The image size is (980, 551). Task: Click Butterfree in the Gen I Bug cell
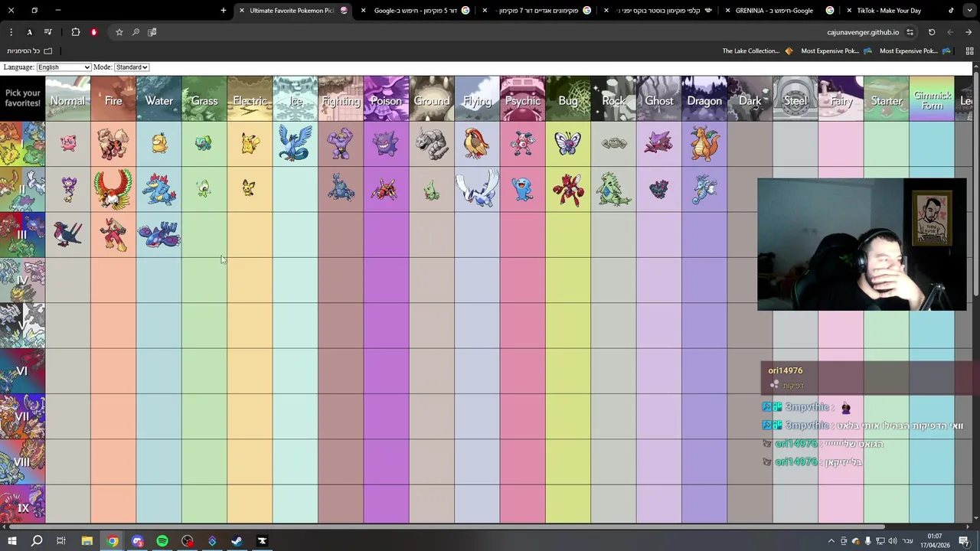[568, 143]
